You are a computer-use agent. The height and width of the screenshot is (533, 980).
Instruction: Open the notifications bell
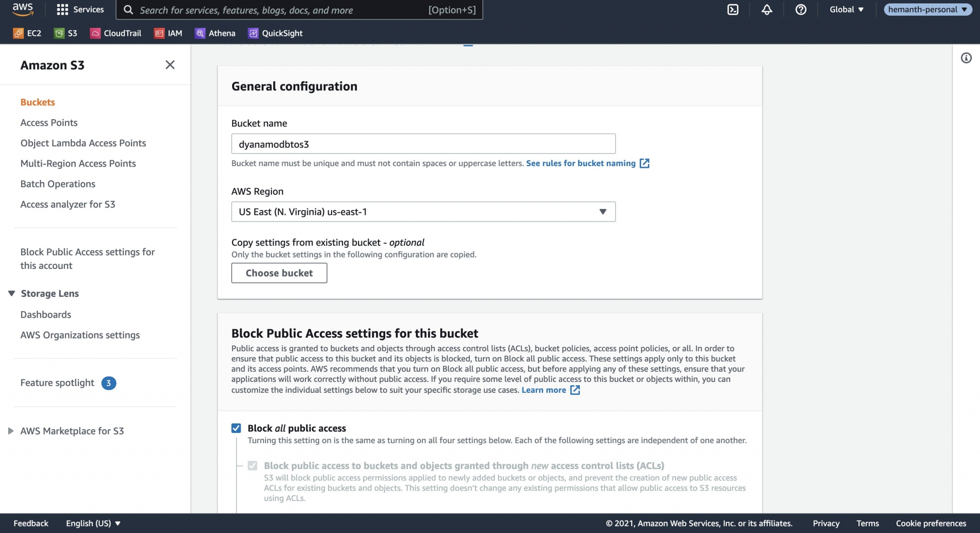pyautogui.click(x=766, y=10)
